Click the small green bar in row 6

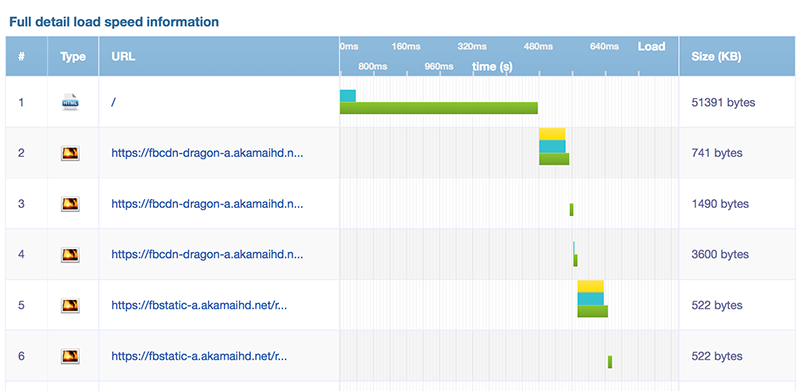coord(610,362)
